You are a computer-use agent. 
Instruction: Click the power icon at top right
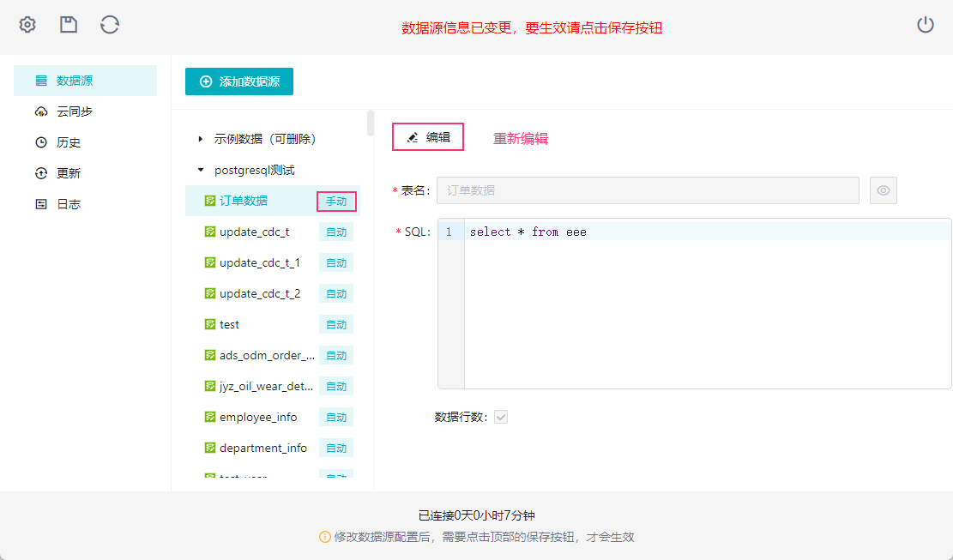click(925, 25)
